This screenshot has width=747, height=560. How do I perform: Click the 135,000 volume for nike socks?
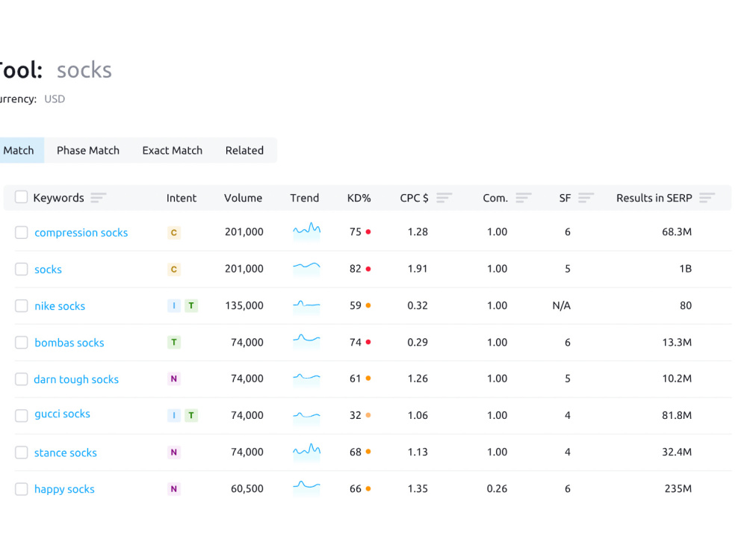coord(244,305)
